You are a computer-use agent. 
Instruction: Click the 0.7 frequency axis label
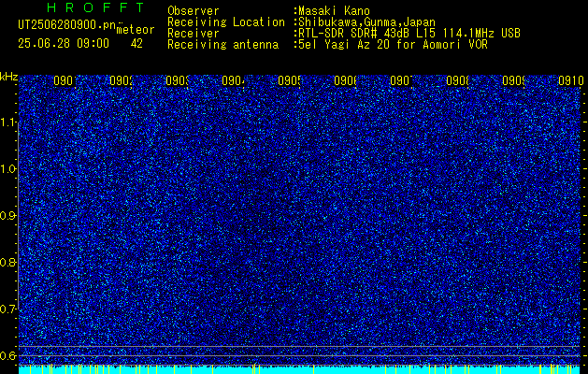pyautogui.click(x=8, y=309)
